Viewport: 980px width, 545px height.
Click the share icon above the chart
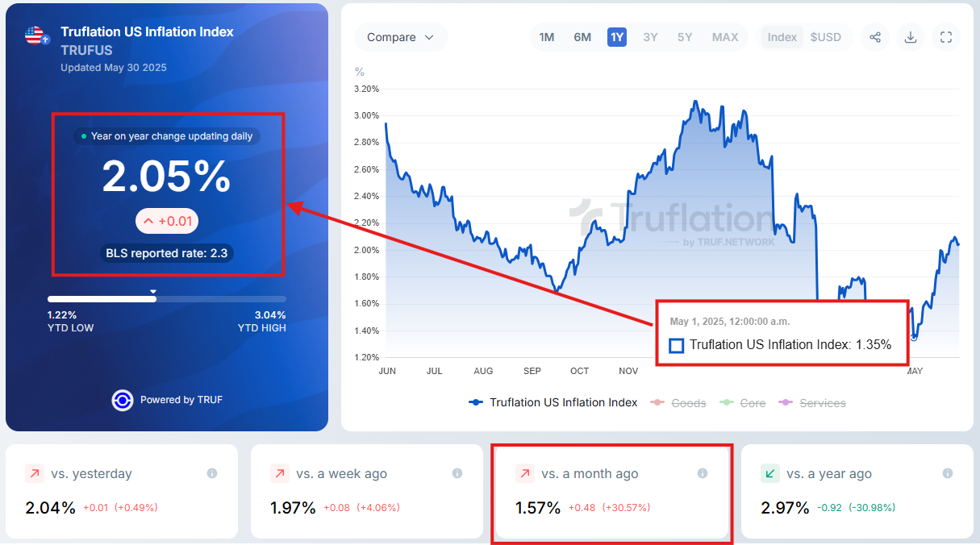875,37
